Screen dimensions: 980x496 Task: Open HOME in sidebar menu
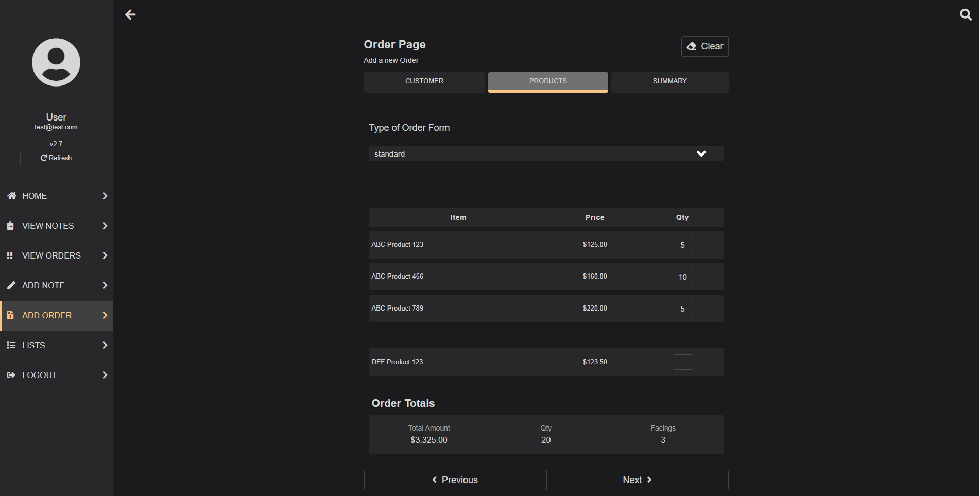56,196
